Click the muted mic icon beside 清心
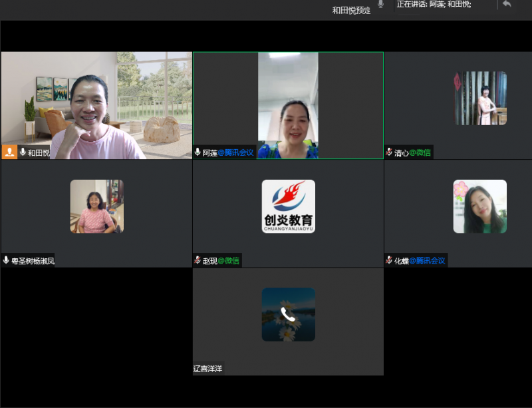The height and width of the screenshot is (408, 532). (389, 152)
